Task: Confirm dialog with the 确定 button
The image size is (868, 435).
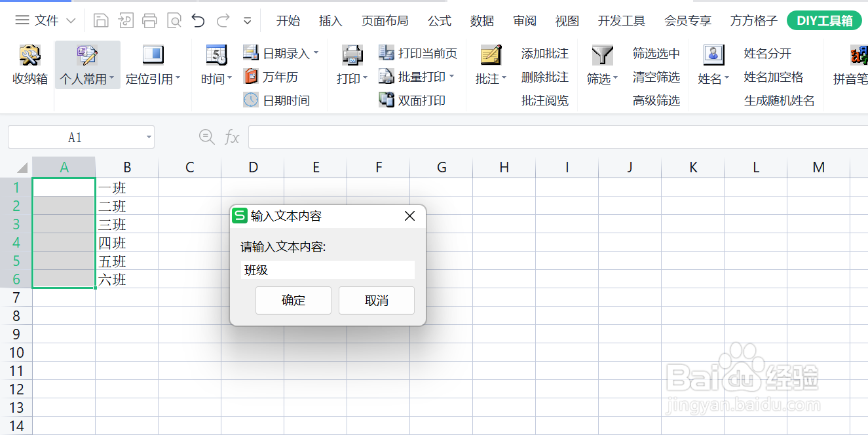Action: coord(293,300)
